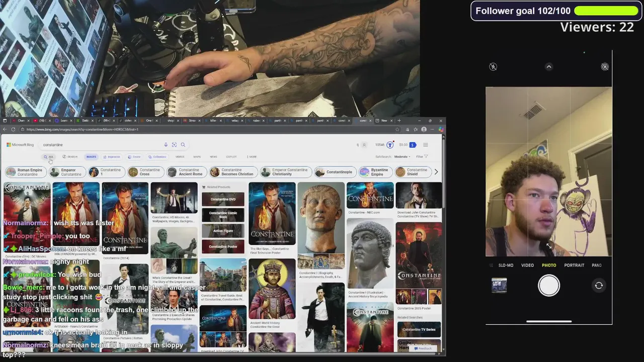The width and height of the screenshot is (644, 362).
Task: Open the last photo thumbnail in camera
Action: pyautogui.click(x=499, y=286)
